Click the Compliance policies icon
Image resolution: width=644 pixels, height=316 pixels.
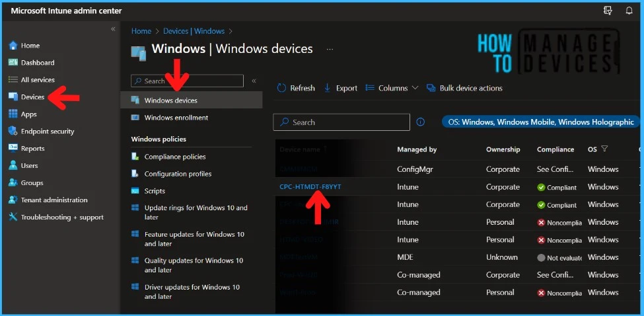[135, 157]
